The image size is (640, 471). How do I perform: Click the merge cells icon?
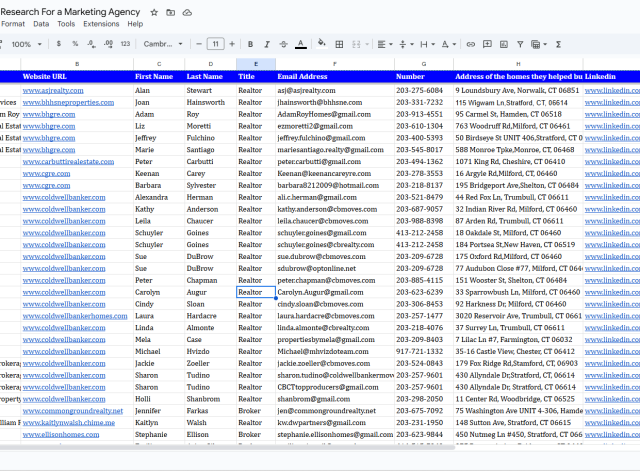pos(356,44)
